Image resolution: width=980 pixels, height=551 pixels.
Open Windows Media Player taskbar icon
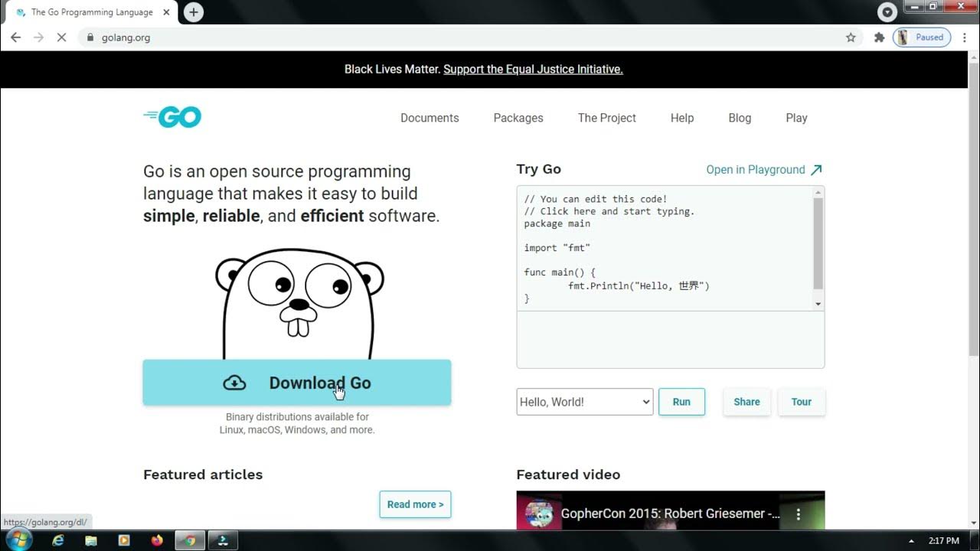click(x=124, y=540)
